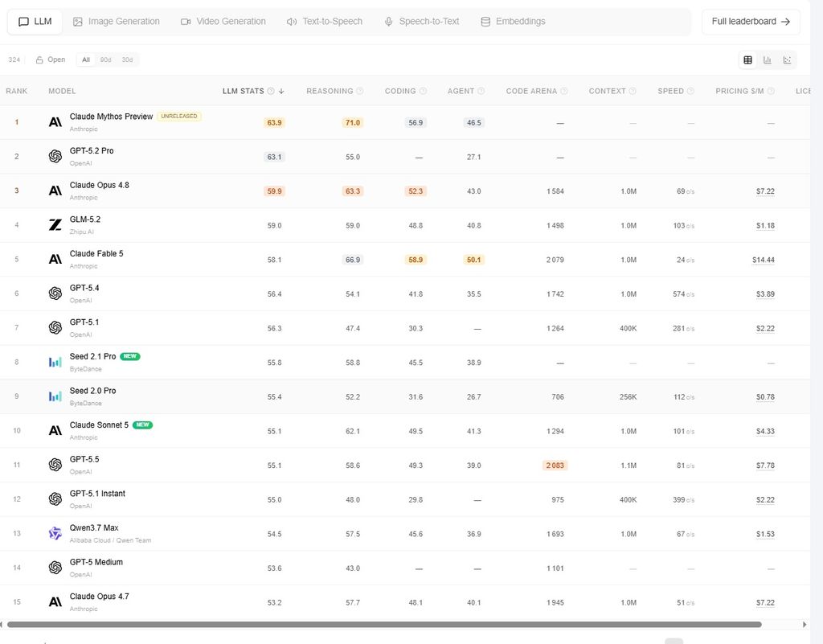Screen dimensions: 823x644
Task: Show info icon next to AGENT header
Action: pos(481,92)
